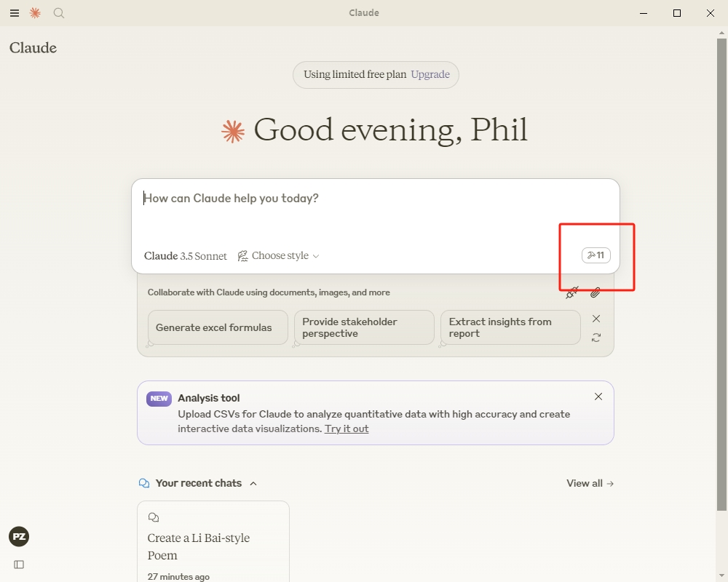Close the Analysis tool banner
The image size is (728, 582).
(x=598, y=396)
